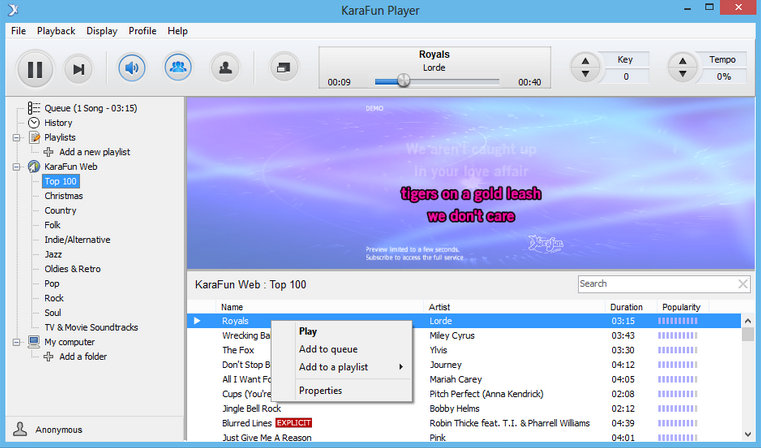
Task: Click the song progress slider handle
Action: [403, 81]
